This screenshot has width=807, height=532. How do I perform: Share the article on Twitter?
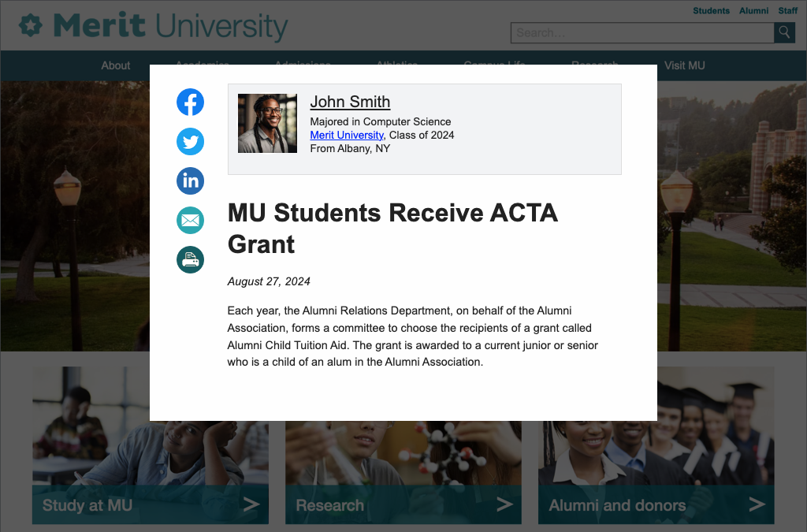pos(190,142)
